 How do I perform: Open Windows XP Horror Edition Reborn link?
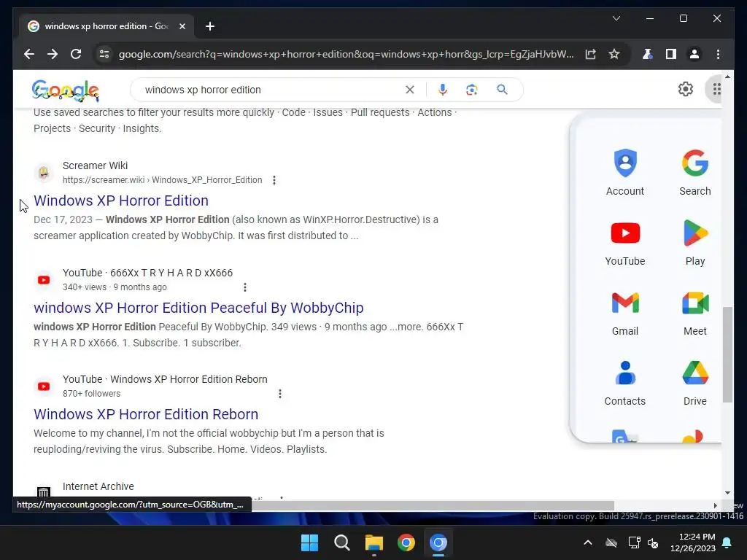(x=146, y=414)
